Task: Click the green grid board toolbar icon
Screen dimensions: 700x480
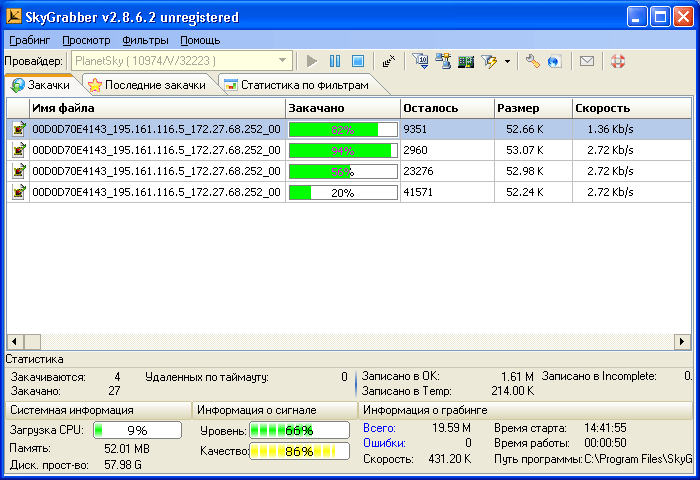Action: (x=466, y=61)
